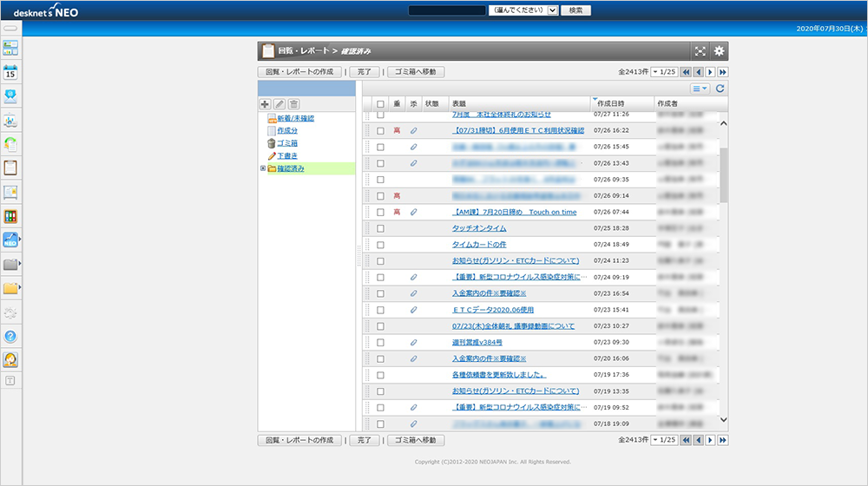Click the fullscreen expand icon in header
The image size is (868, 486).
pyautogui.click(x=700, y=51)
